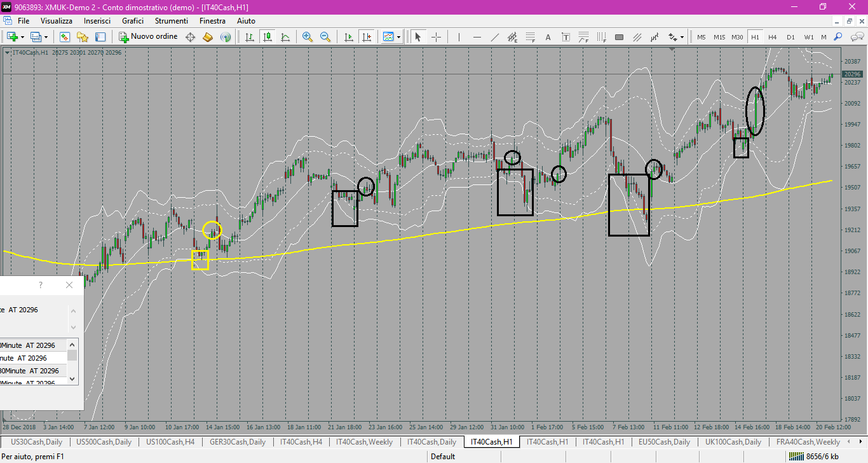Open the File menu
The width and height of the screenshot is (868, 463).
point(24,21)
